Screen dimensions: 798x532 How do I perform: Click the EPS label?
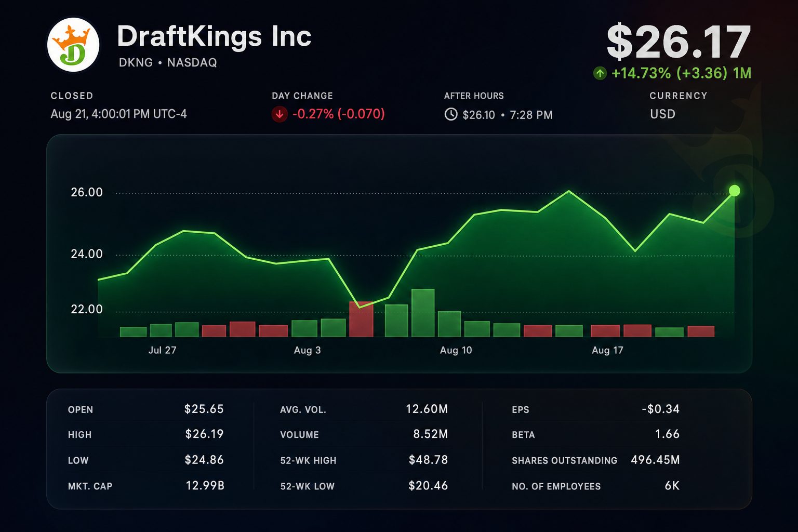click(520, 409)
